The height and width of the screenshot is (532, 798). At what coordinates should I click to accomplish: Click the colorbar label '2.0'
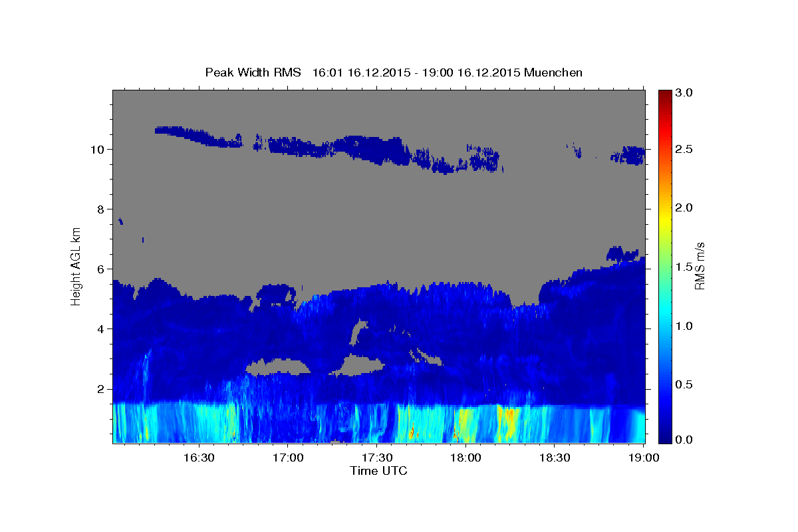[684, 207]
